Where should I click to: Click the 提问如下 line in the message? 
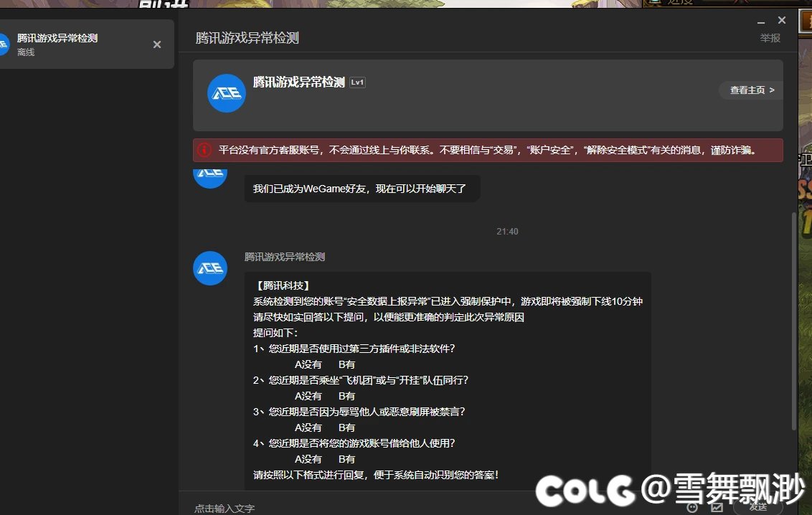click(275, 333)
